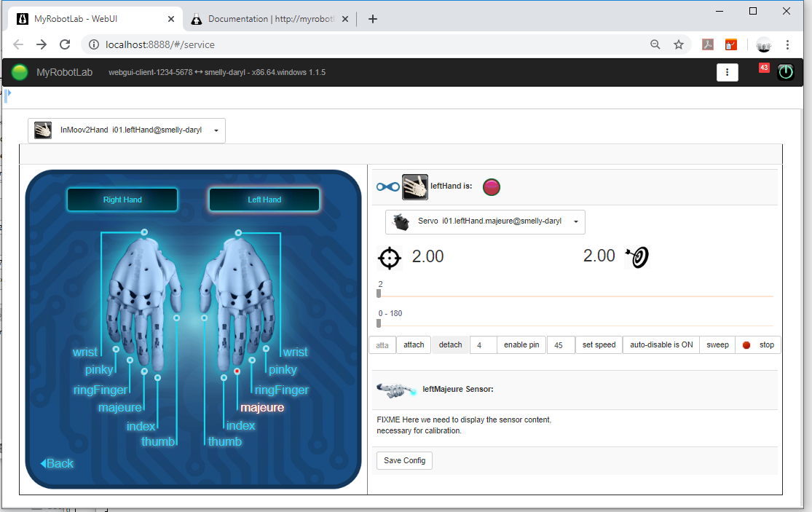This screenshot has height=512, width=812.
Task: Select left hand majeure label
Action: (262, 408)
